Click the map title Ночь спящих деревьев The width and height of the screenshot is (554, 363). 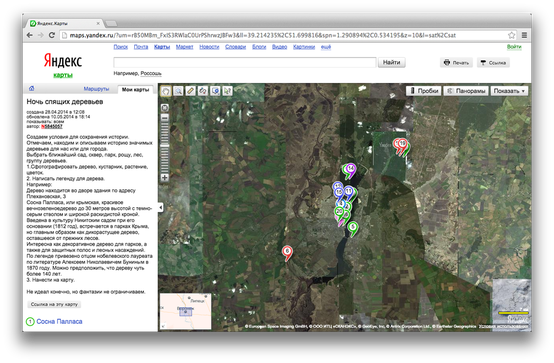coord(65,101)
